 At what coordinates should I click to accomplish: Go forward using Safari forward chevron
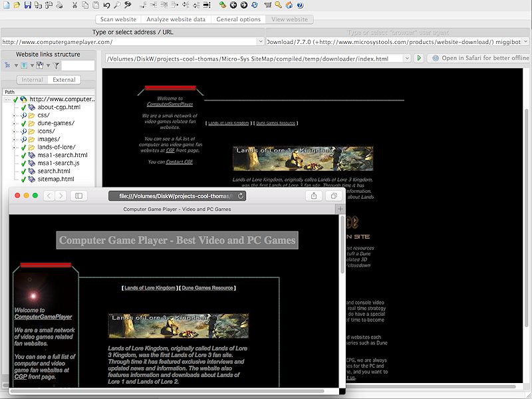[61, 196]
